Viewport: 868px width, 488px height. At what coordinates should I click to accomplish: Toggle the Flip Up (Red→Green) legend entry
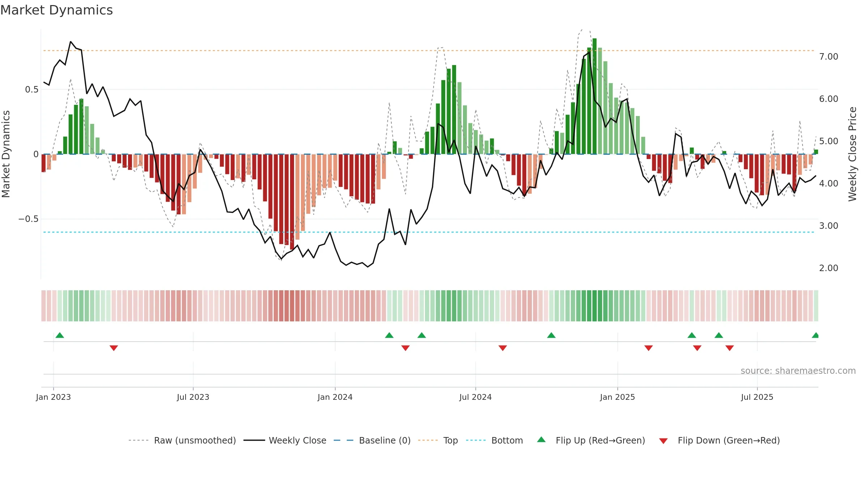591,440
